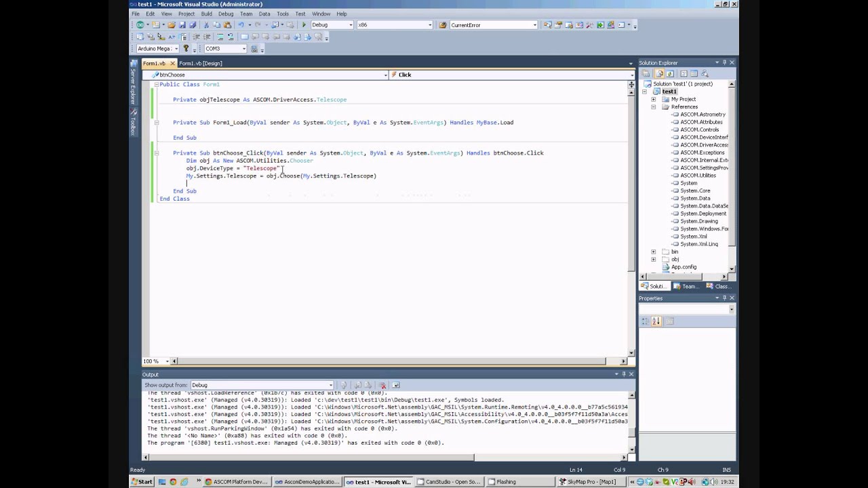Viewport: 868px width, 488px height.
Task: Click the Cut scissors icon
Action: [206, 25]
